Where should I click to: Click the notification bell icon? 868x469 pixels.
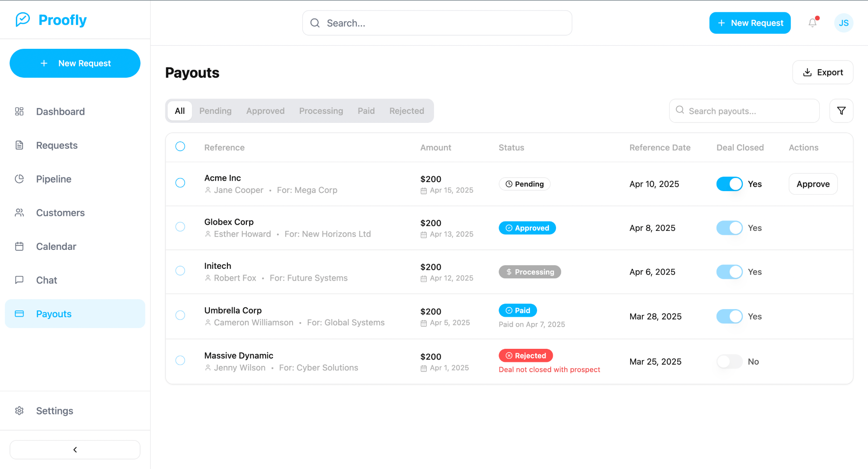(x=812, y=23)
